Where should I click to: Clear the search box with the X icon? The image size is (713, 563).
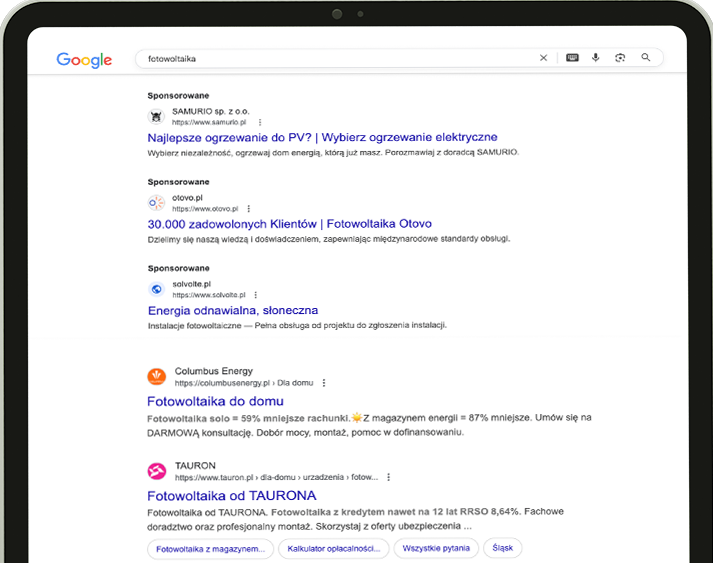[543, 58]
